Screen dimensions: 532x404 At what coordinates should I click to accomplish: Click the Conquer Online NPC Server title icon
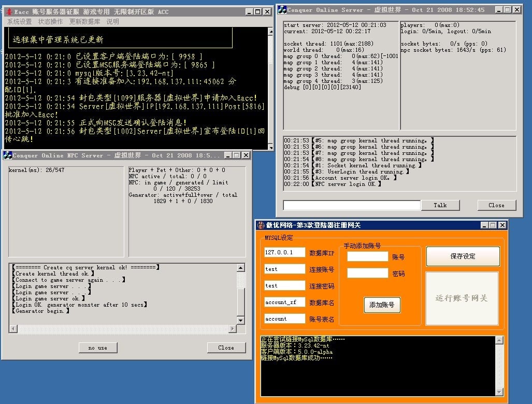[x=7, y=155]
